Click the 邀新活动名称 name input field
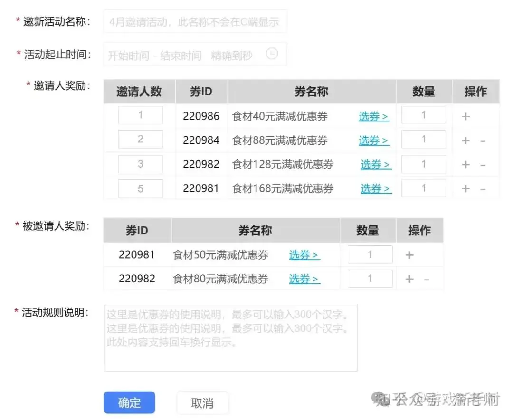513x420 pixels. point(195,21)
